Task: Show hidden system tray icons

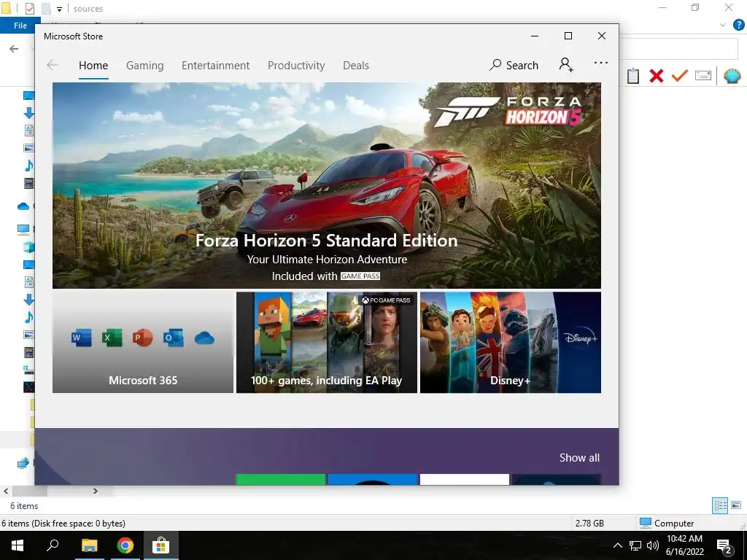Action: [x=617, y=545]
